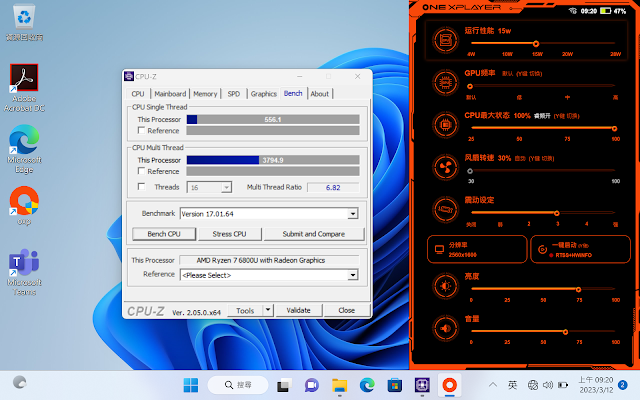
Task: Click the GPU frequency chip icon
Action: pos(445,82)
